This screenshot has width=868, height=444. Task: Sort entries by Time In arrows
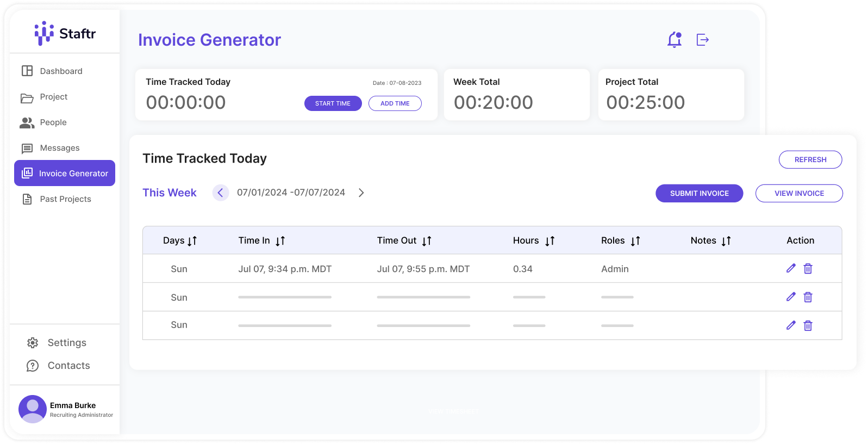click(x=280, y=240)
